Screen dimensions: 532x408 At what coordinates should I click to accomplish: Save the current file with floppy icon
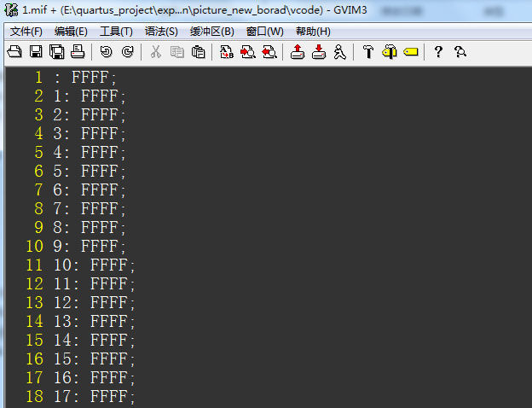coord(36,52)
